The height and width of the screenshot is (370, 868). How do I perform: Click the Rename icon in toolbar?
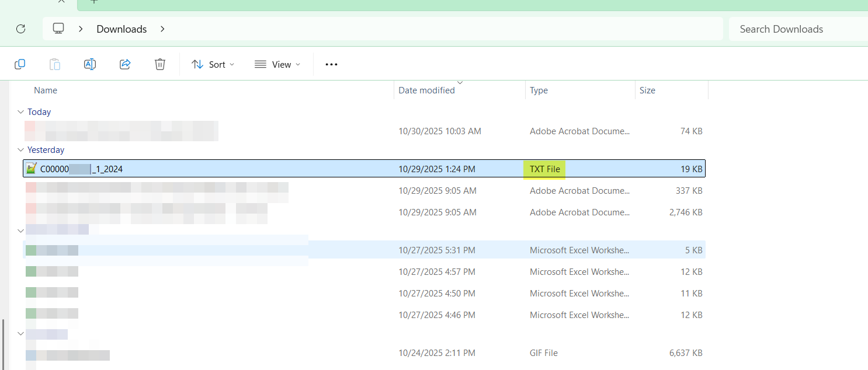tap(90, 64)
